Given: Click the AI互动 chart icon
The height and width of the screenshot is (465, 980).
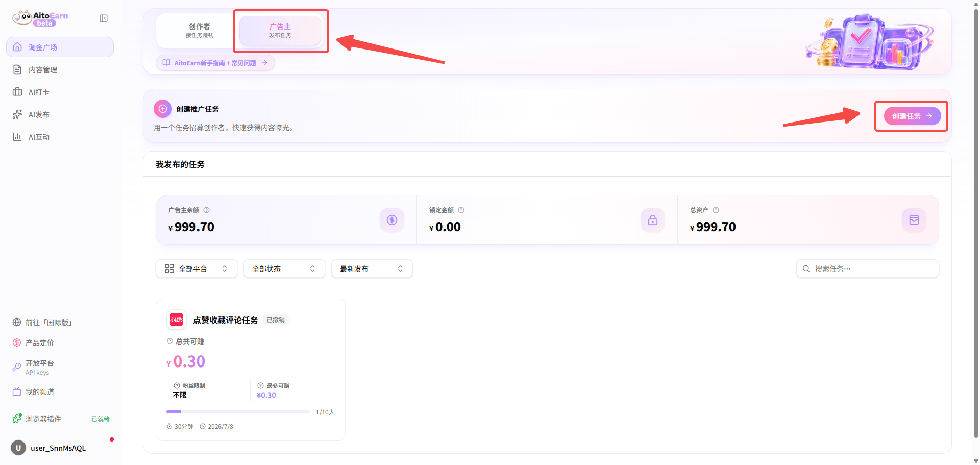Looking at the screenshot, I should coord(17,137).
